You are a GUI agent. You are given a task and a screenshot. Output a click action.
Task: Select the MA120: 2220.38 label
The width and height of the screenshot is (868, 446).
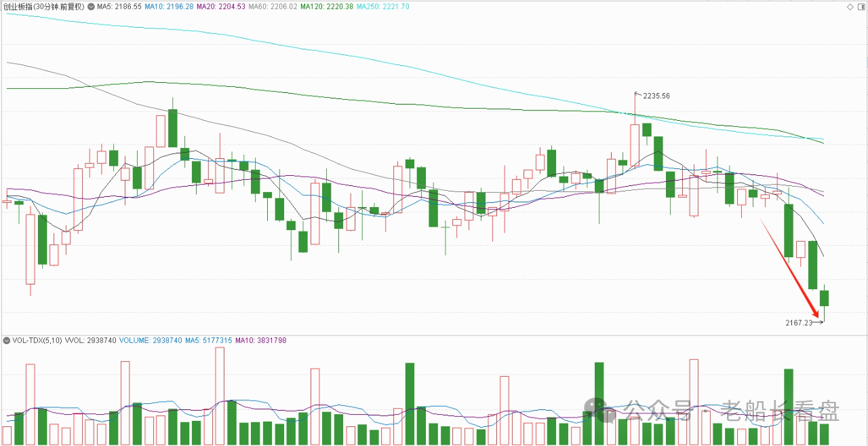pyautogui.click(x=326, y=6)
